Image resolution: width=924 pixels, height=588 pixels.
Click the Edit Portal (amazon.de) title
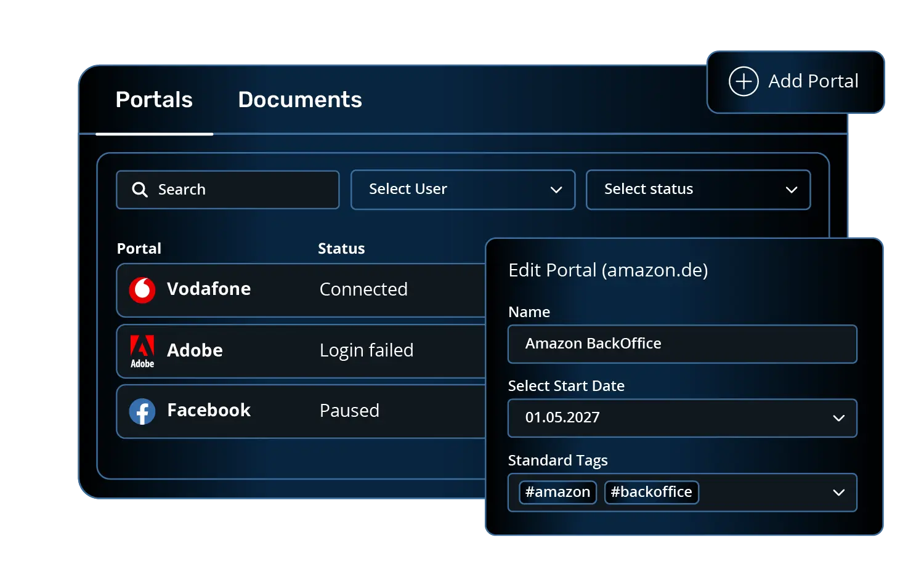coord(608,270)
